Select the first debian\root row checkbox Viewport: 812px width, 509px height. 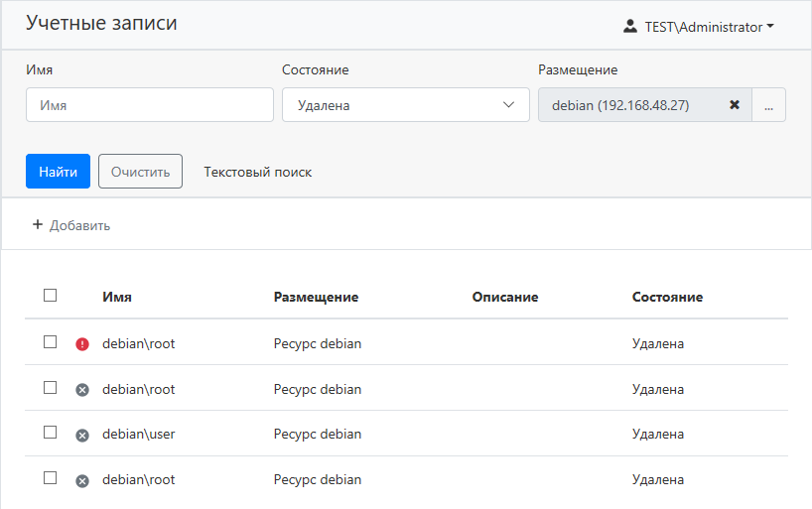[51, 342]
